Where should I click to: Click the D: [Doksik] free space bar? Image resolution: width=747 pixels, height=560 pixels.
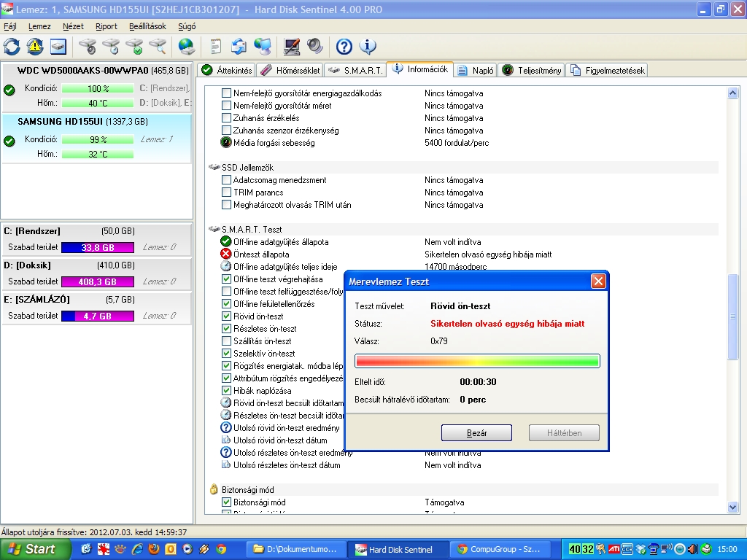(x=98, y=282)
